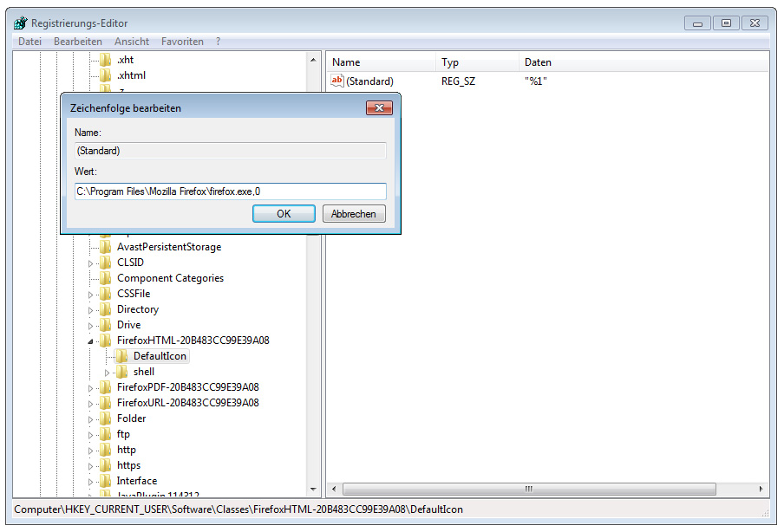Select the FirefoxURL-20B483CC99E39A08 key
This screenshot has width=784, height=532.
[187, 403]
